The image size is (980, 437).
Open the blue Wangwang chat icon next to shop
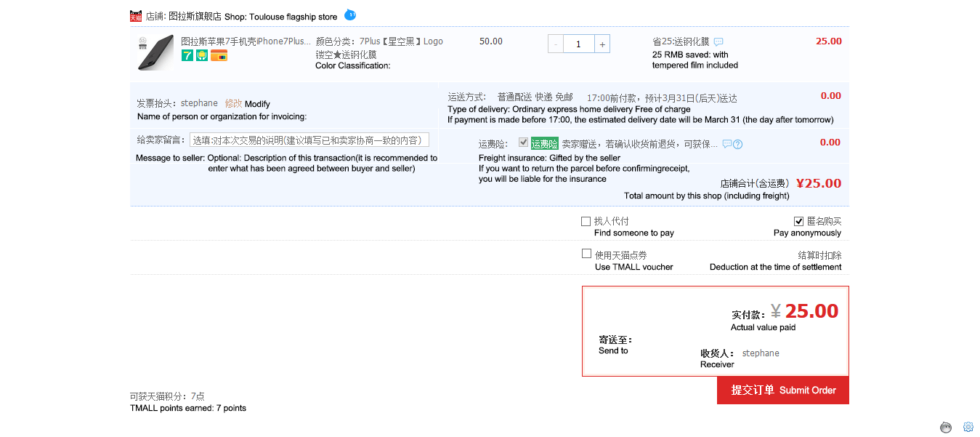point(350,15)
